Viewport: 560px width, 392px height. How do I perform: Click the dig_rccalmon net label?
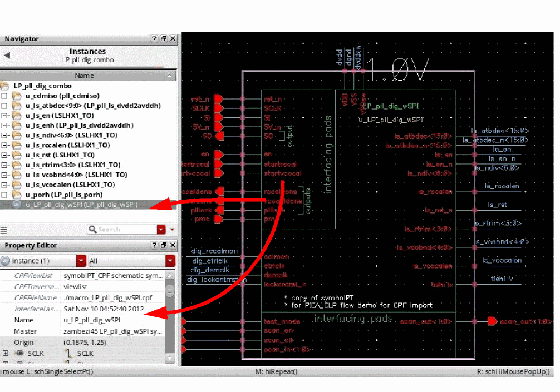click(214, 251)
